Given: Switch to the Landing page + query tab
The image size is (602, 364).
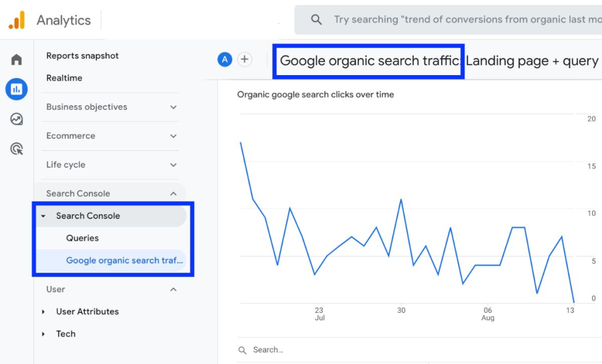Looking at the screenshot, I should point(532,60).
